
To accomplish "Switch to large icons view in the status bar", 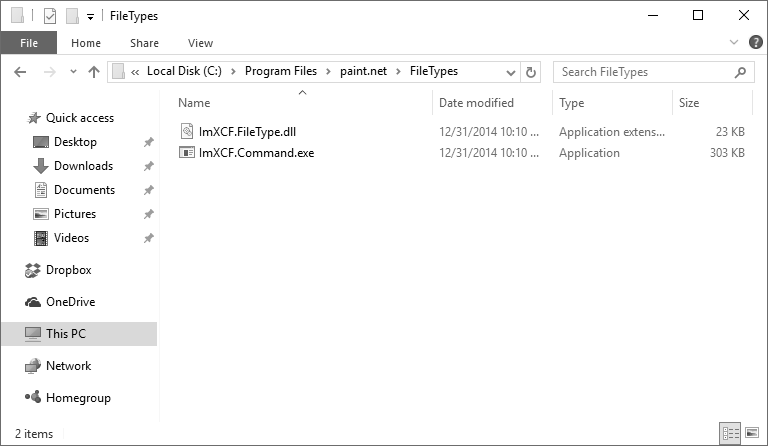I will [752, 433].
